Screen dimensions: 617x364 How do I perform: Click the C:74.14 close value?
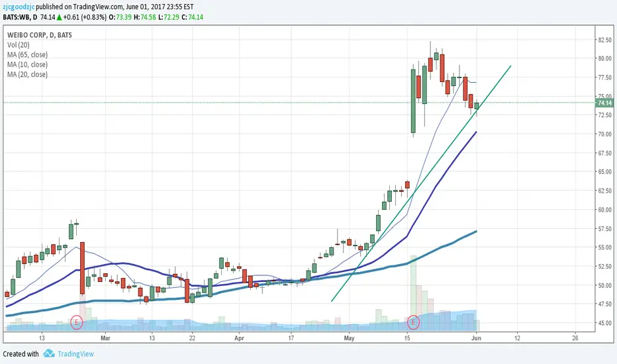click(193, 17)
